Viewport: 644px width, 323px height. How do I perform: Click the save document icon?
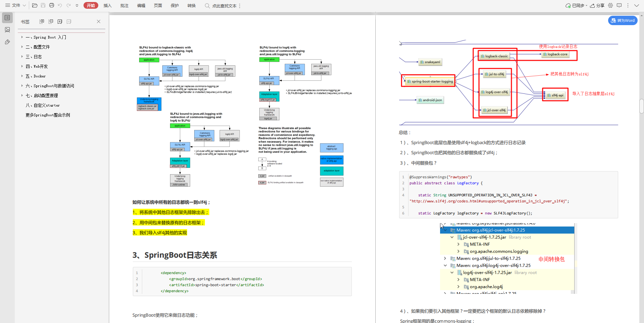43,5
